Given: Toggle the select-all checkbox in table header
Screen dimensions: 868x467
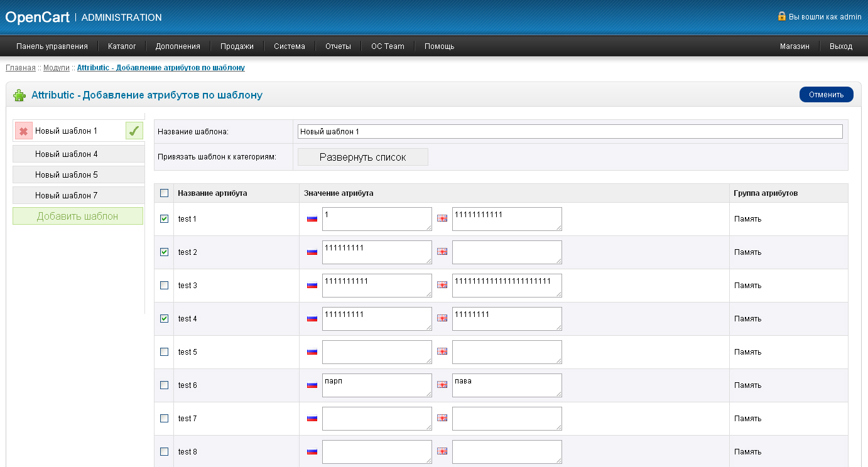Looking at the screenshot, I should [x=165, y=193].
